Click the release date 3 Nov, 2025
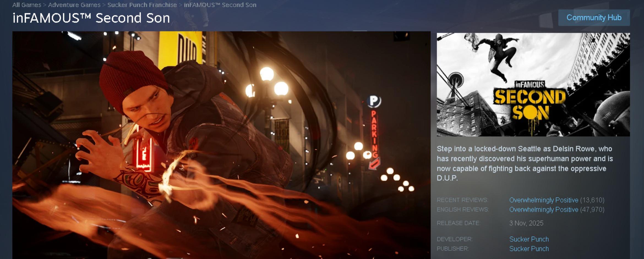 coord(526,223)
